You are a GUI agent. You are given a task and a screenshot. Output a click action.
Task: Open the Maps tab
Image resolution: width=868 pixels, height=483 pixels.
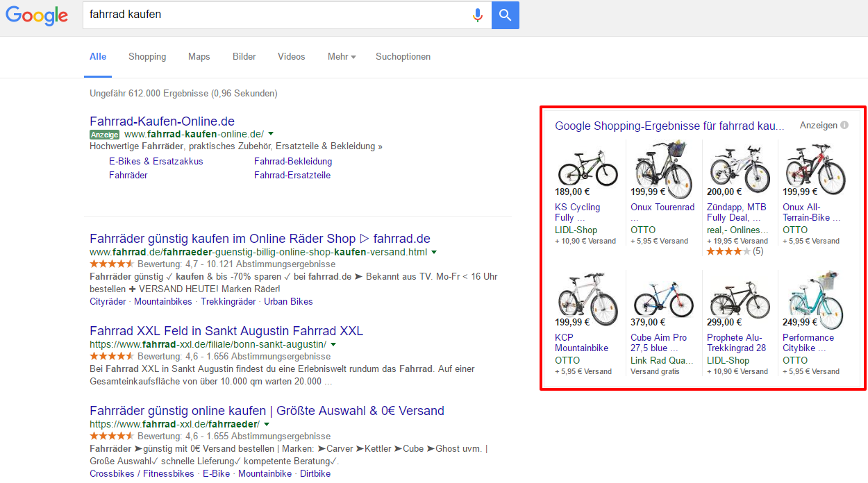[199, 56]
